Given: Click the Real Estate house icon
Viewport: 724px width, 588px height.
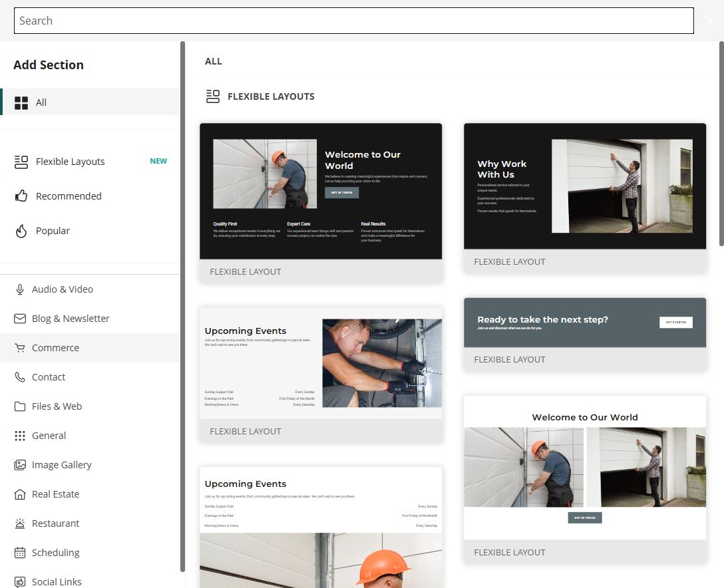Looking at the screenshot, I should [x=20, y=494].
